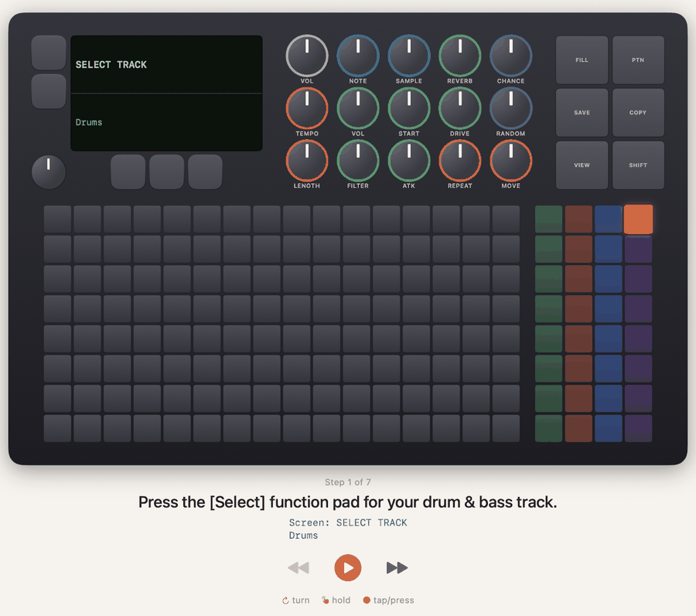
Task: Toggle the VIEW pad
Action: click(582, 165)
